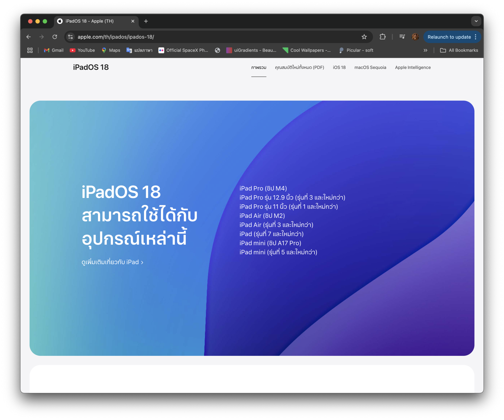The height and width of the screenshot is (420, 504).
Task: Click the forward navigation arrow
Action: [42, 37]
